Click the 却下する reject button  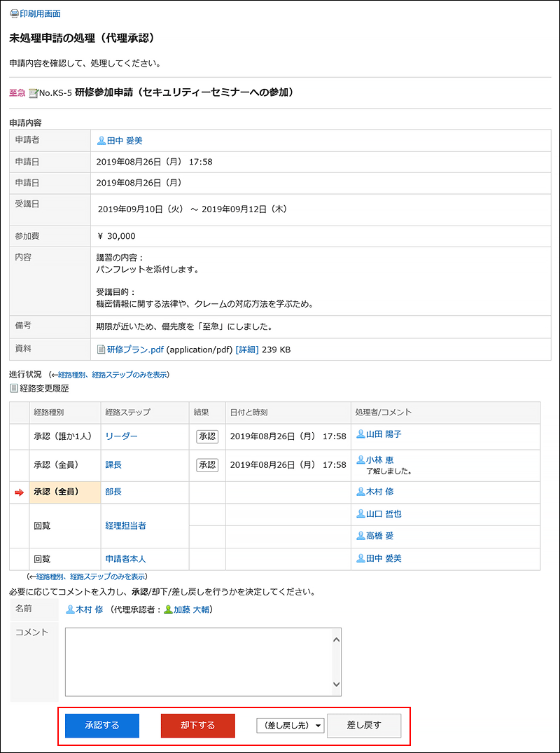[x=197, y=725]
